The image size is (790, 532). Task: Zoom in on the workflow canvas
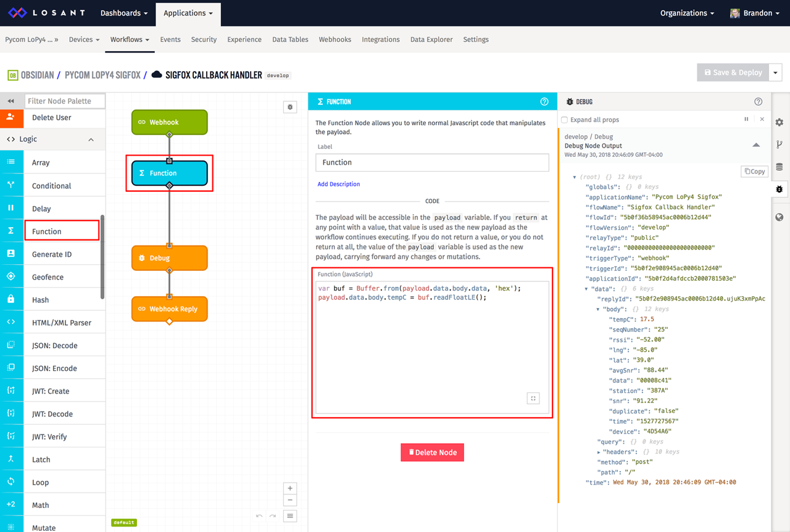290,488
